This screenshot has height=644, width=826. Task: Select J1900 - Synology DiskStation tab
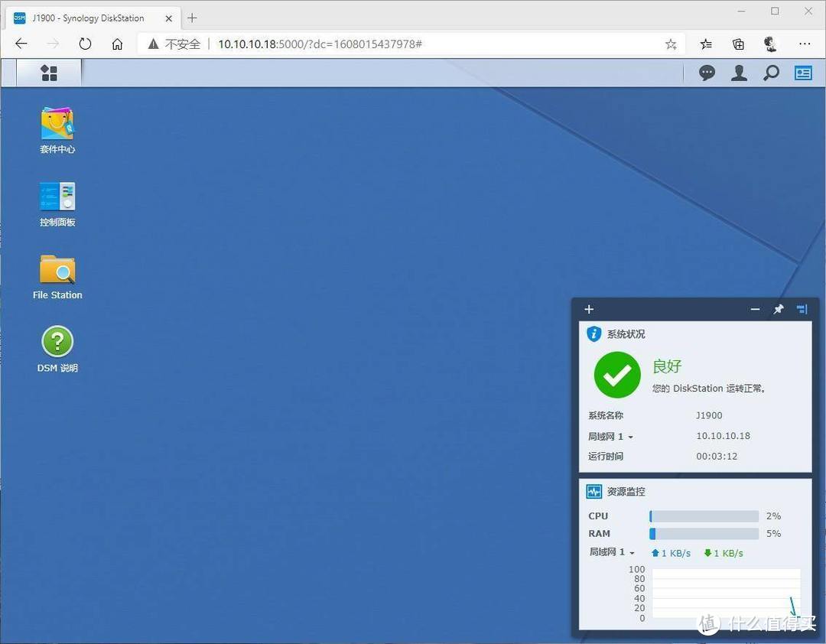[x=93, y=18]
